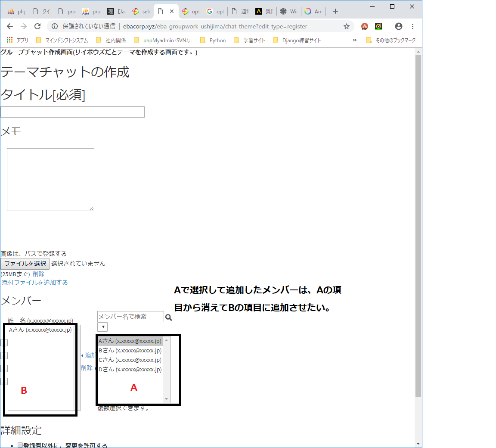Click the site info icon before 保護されていない通信
This screenshot has height=448, width=496.
pos(54,26)
